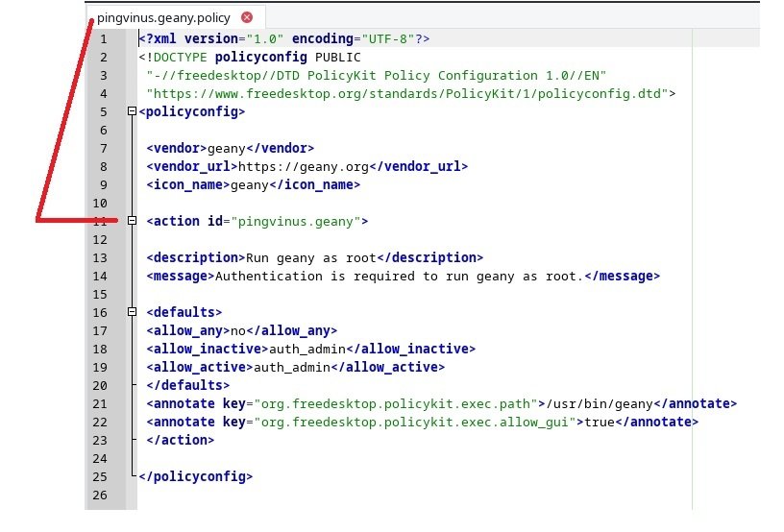Click line number 1 in the margin
Viewport: 784px width, 532px height.
pos(104,39)
